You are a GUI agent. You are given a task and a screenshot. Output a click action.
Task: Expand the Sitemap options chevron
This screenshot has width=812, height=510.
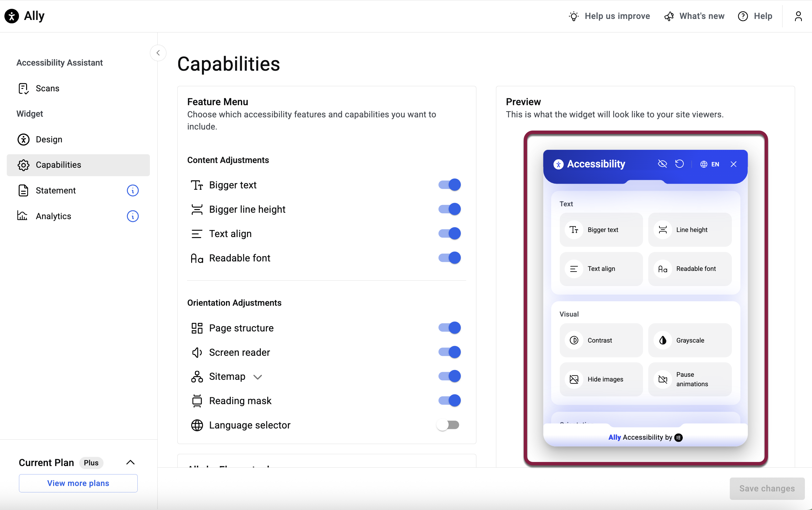coord(258,377)
